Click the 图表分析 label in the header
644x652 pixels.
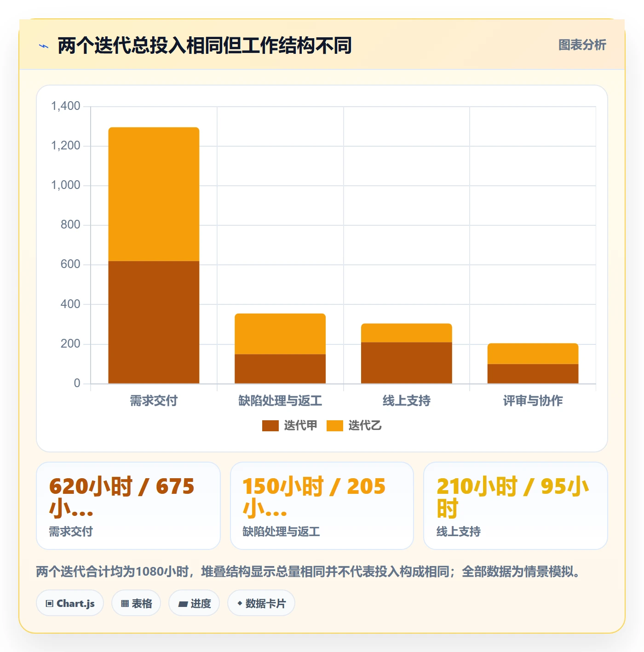click(582, 45)
